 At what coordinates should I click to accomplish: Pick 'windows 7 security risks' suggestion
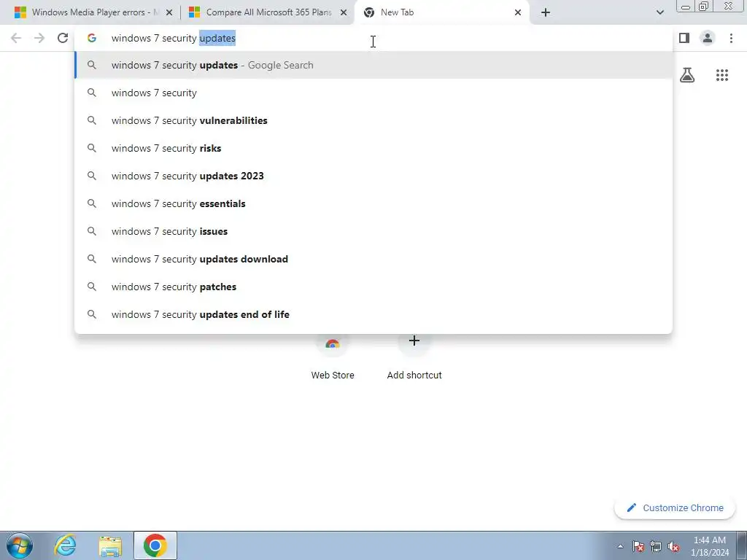click(373, 148)
